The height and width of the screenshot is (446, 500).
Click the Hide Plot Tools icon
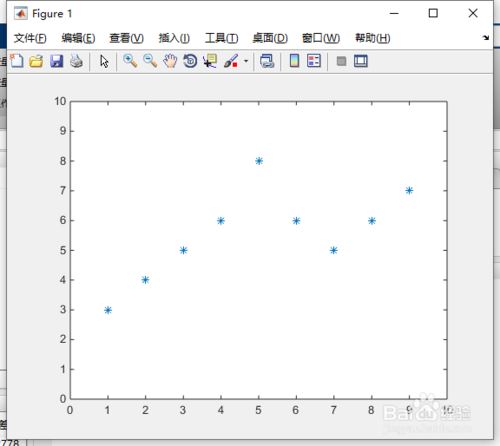pyautogui.click(x=341, y=61)
